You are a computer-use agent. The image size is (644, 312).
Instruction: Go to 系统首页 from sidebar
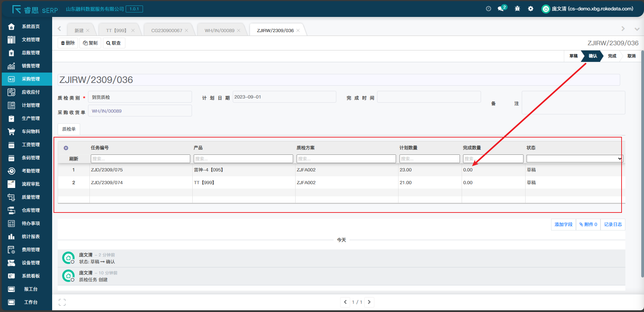[30, 26]
